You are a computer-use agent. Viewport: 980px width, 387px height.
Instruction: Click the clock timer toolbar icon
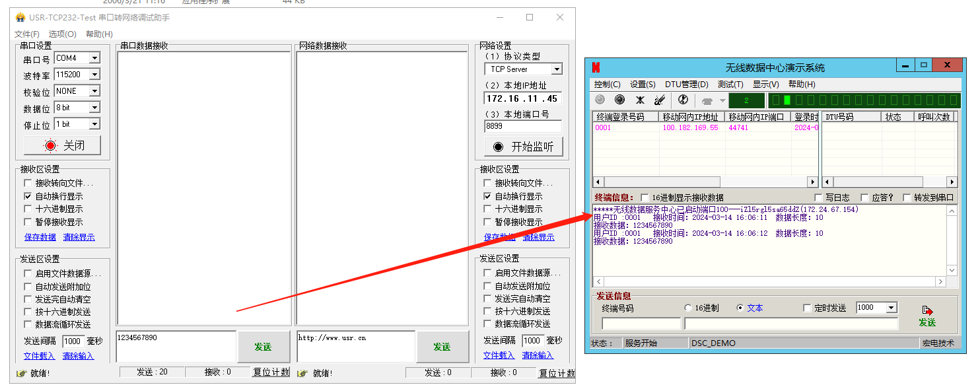click(683, 100)
